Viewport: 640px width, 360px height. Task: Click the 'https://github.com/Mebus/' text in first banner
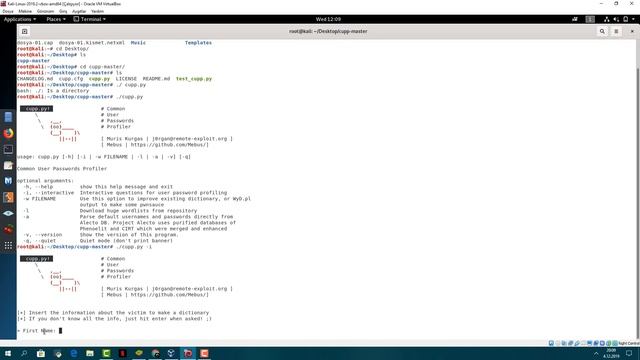[170, 144]
